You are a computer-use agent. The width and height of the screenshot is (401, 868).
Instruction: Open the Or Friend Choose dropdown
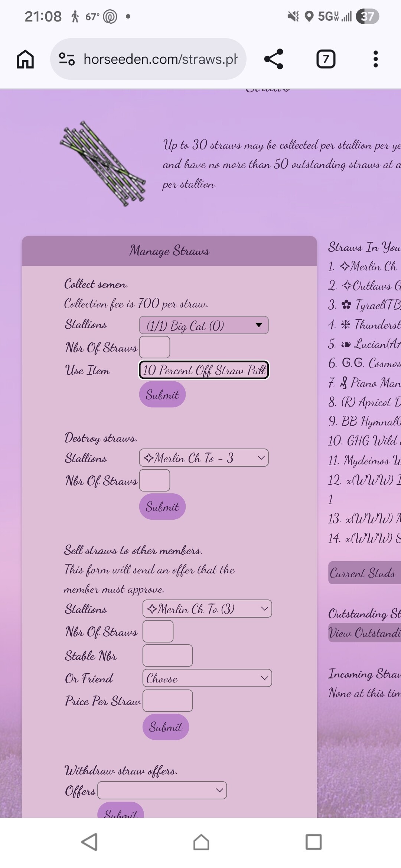[x=207, y=678]
